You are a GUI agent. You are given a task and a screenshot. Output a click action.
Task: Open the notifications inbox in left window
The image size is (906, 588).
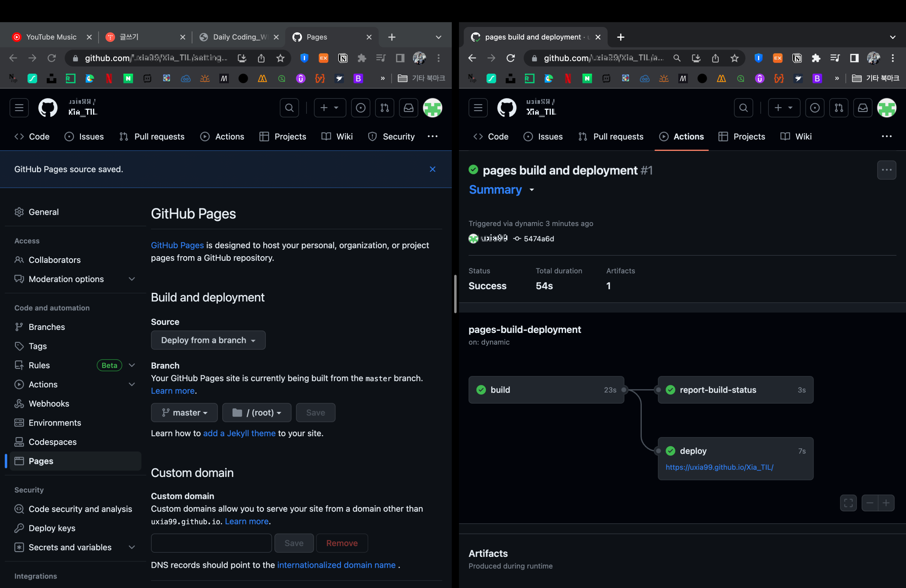coord(409,108)
